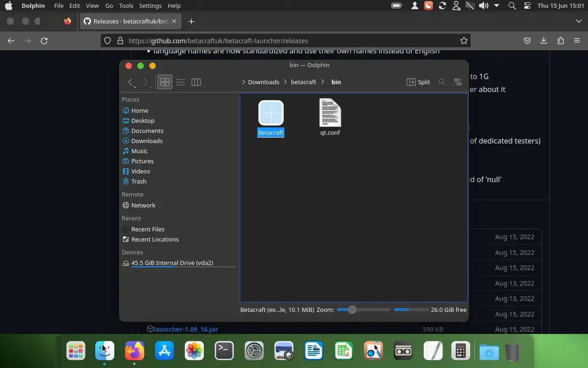Screen dimensions: 588x368
Task: Open the Help menu in menu bar
Action: click(x=174, y=6)
